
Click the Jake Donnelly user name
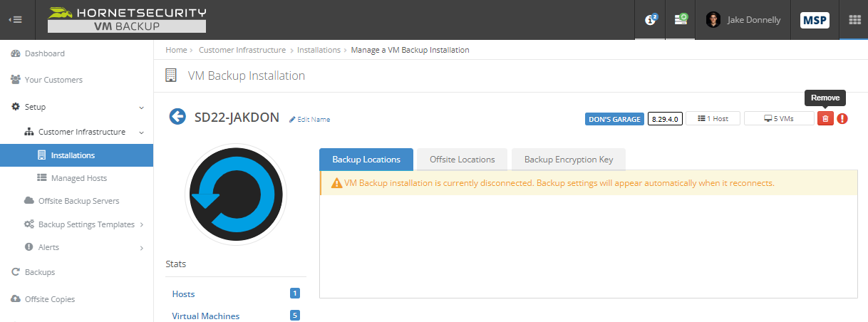click(754, 20)
